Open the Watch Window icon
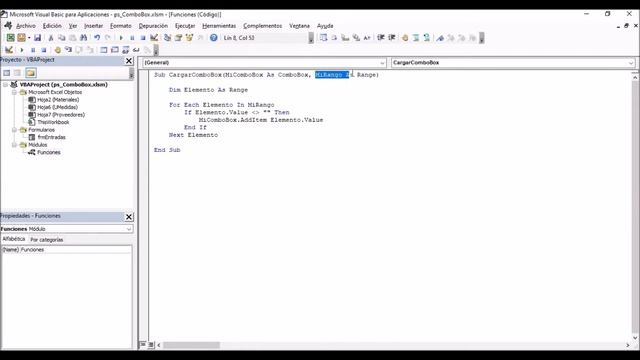The width and height of the screenshot is (640, 360). [126, 50]
